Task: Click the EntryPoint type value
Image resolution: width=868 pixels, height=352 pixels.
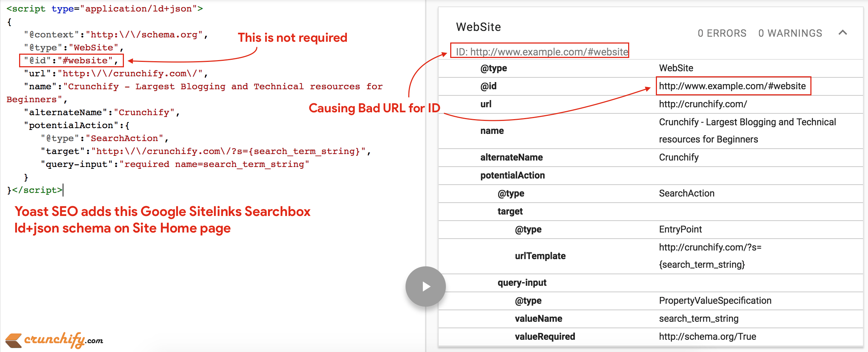Action: [x=680, y=229]
